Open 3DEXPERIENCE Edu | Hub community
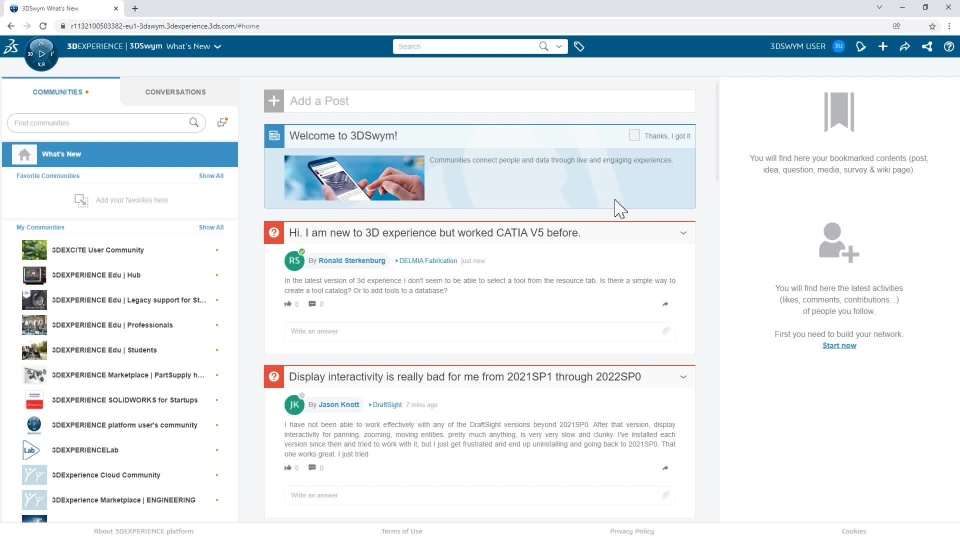 pos(96,275)
